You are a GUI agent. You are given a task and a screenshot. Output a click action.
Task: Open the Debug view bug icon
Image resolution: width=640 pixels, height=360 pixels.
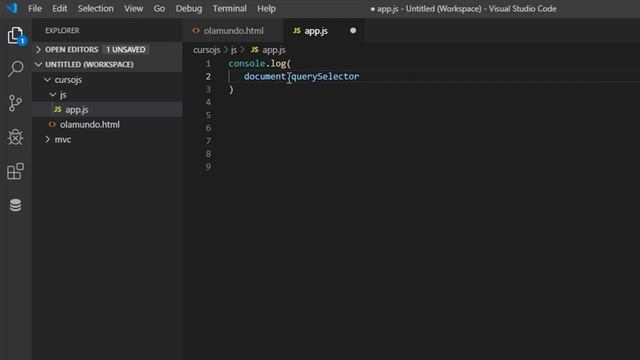(x=16, y=137)
